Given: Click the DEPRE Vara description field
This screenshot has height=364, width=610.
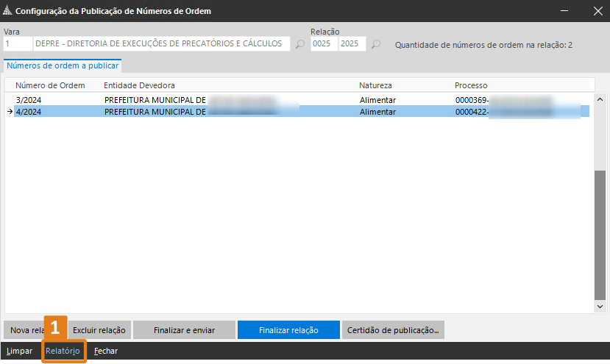Looking at the screenshot, I should pyautogui.click(x=161, y=43).
